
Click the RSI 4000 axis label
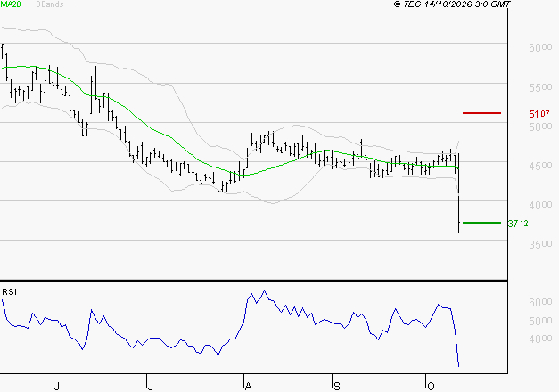coord(540,339)
